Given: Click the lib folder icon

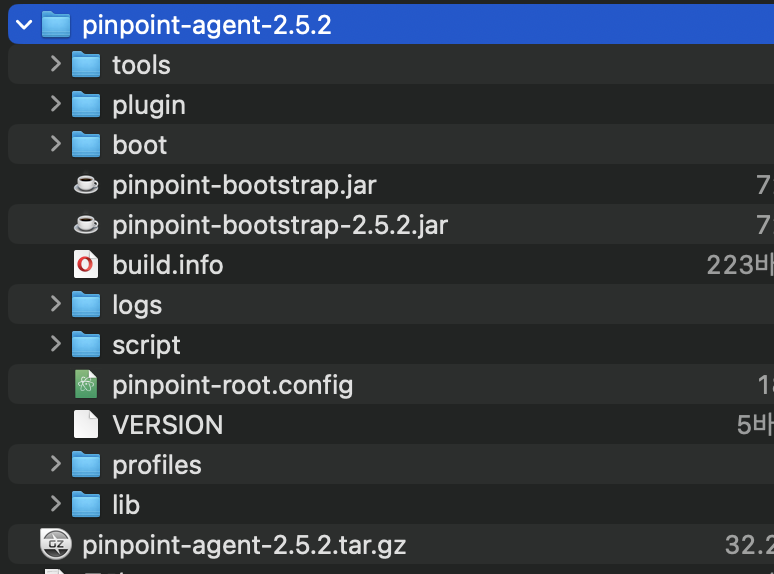Looking at the screenshot, I should pyautogui.click(x=86, y=504).
